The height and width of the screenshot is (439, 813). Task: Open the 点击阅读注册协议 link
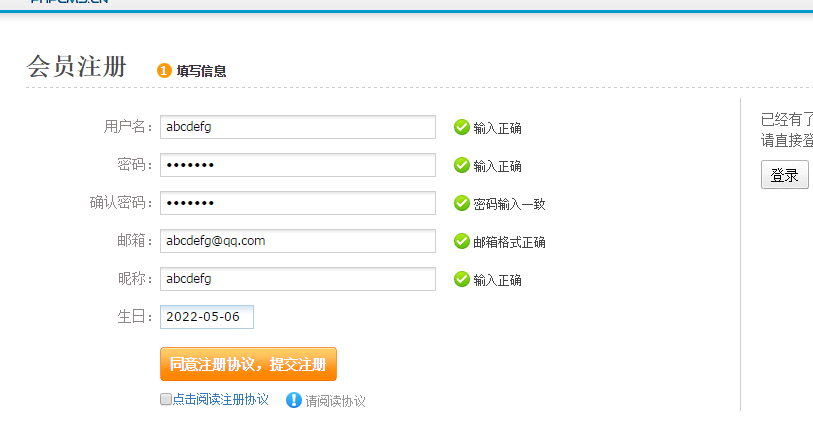pos(220,400)
